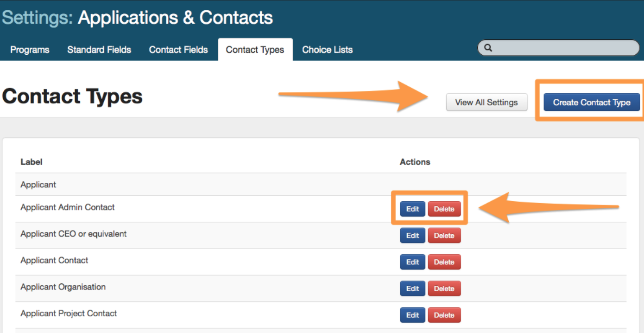Delete the Applicant Organisation type

pos(444,288)
